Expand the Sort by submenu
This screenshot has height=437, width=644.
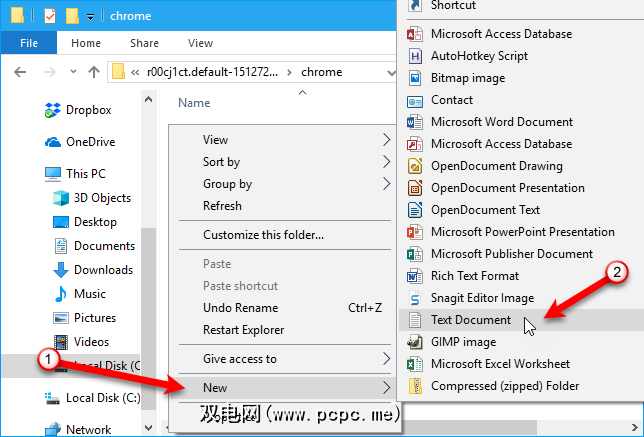pyautogui.click(x=385, y=162)
